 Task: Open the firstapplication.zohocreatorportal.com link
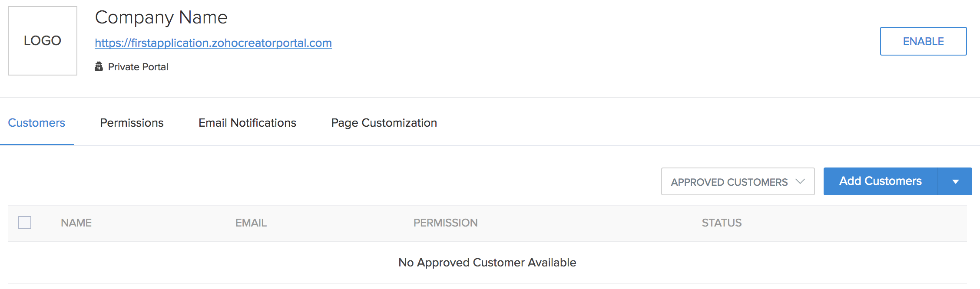[213, 43]
